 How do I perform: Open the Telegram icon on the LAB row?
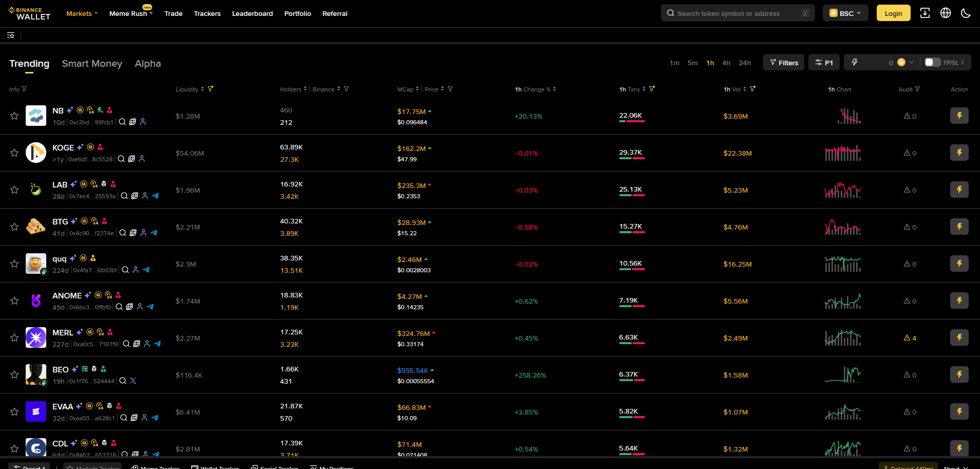[155, 196]
